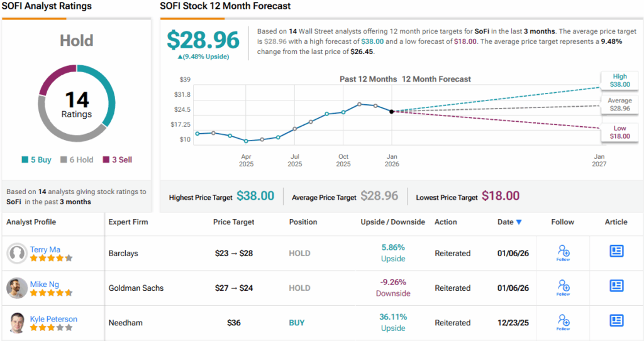The width and height of the screenshot is (644, 341).
Task: Open Kyle Peterson analyst profile link
Action: tap(53, 319)
